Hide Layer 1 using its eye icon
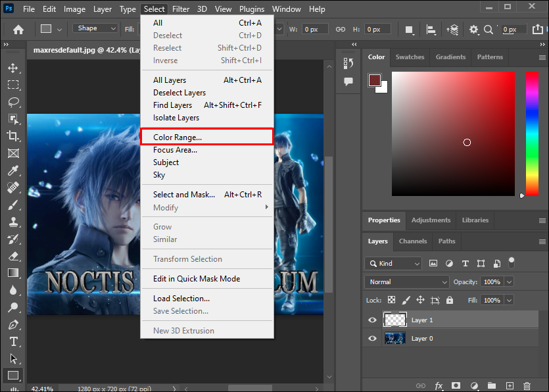Screen dimensions: 549x392 tap(373, 320)
